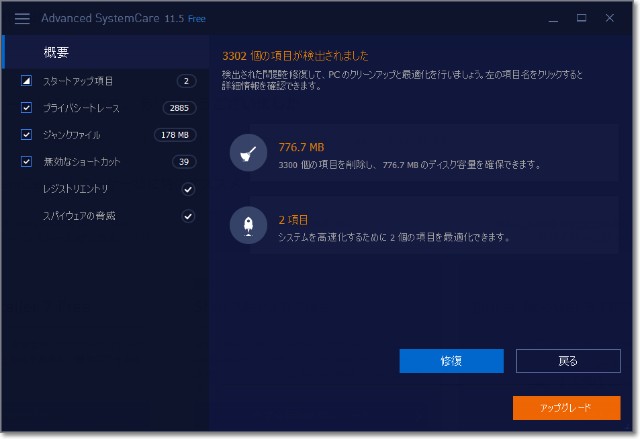Disable the 無効なショートカット checkbox
Image resolution: width=640 pixels, height=439 pixels.
coord(27,162)
